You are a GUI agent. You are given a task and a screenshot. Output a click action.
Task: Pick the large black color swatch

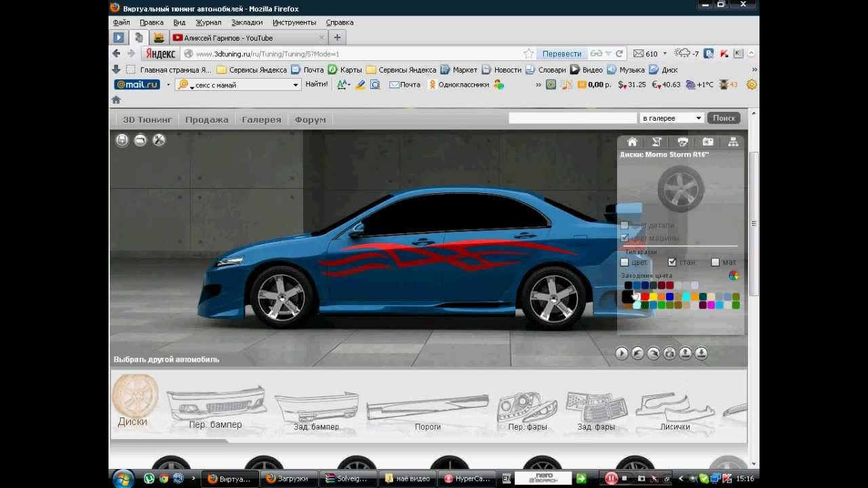(x=627, y=297)
